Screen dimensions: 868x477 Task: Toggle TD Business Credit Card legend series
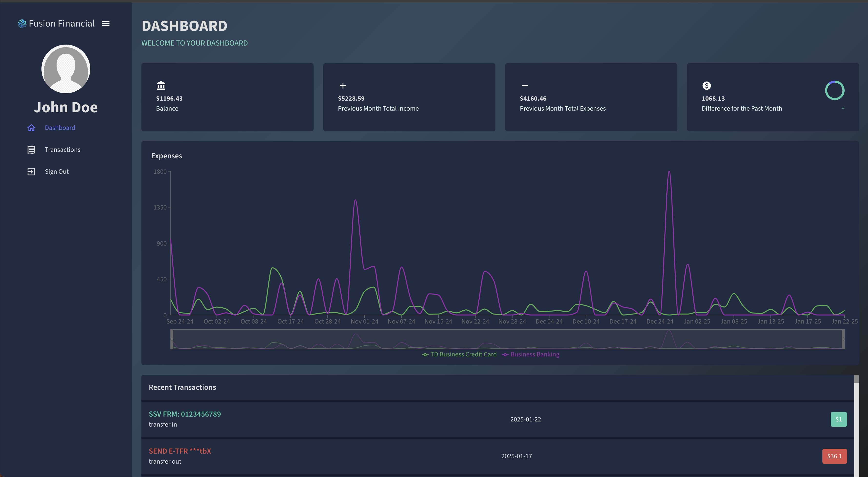[x=459, y=354]
